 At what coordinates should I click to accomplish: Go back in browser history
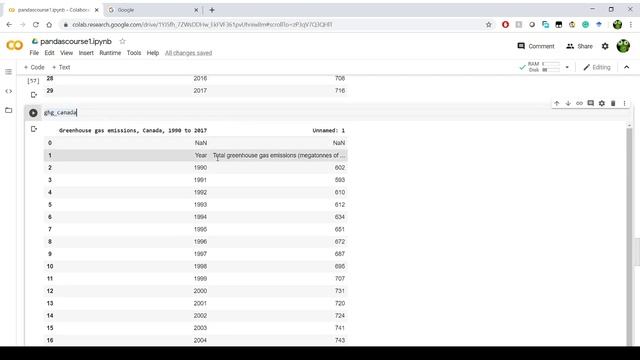click(x=9, y=25)
